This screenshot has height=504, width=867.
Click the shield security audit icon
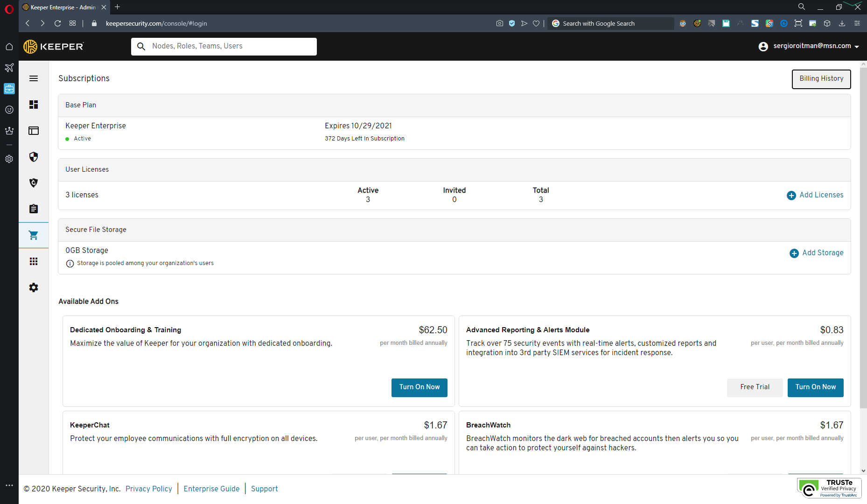34,157
